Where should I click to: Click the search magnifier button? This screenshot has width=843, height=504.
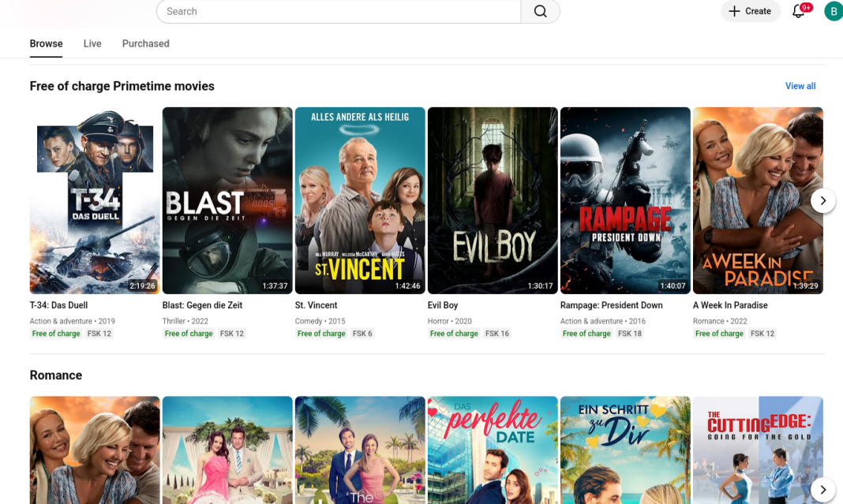[x=541, y=11]
